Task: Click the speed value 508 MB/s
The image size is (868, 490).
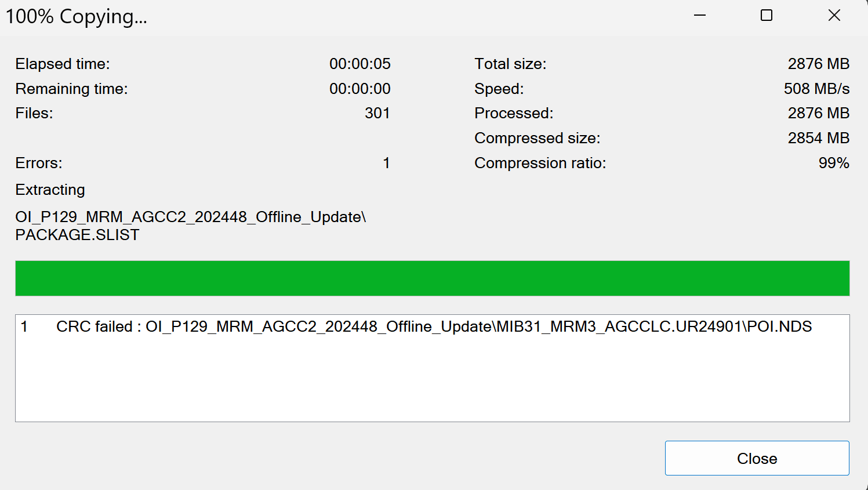Action: coord(816,89)
